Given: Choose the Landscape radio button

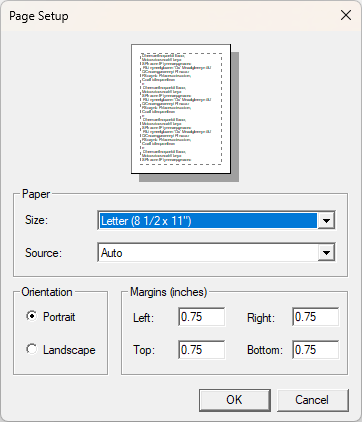Looking at the screenshot, I should coord(32,349).
